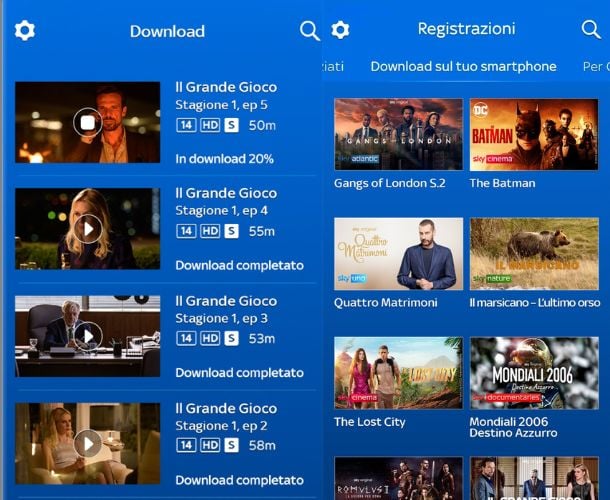Viewport: 610px width, 500px height.
Task: Click Il Grande Gioco title for episode 4
Action: pyautogui.click(x=226, y=193)
